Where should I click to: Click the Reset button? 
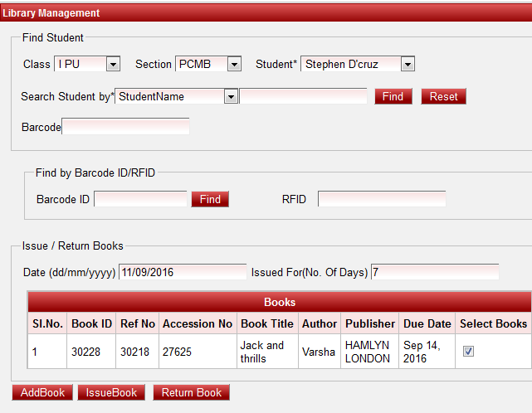(x=443, y=96)
